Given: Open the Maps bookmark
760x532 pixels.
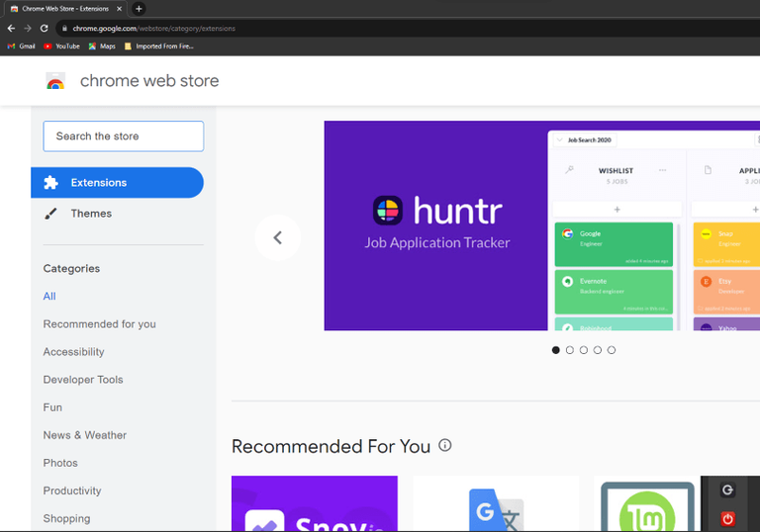Looking at the screenshot, I should (x=102, y=46).
